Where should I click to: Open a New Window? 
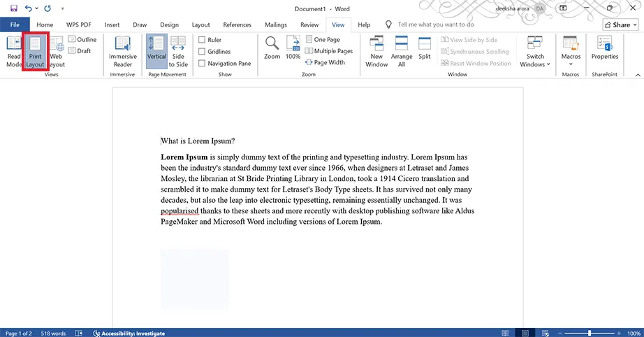click(x=376, y=52)
